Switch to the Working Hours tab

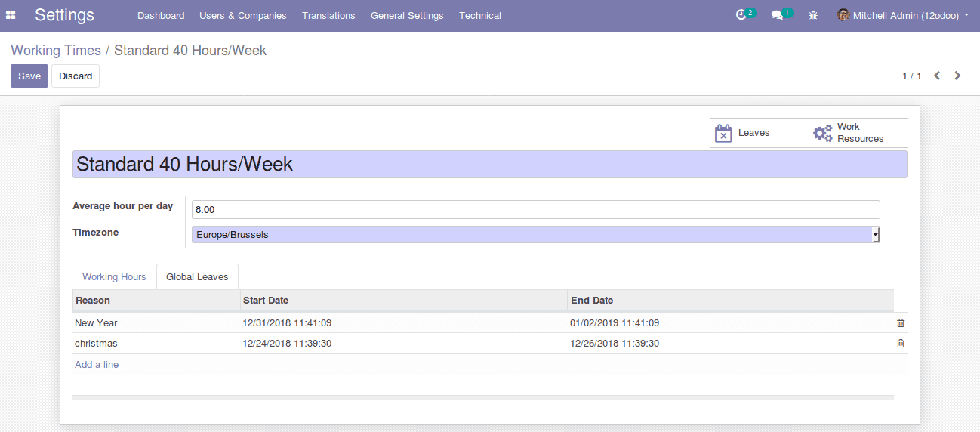(x=114, y=277)
